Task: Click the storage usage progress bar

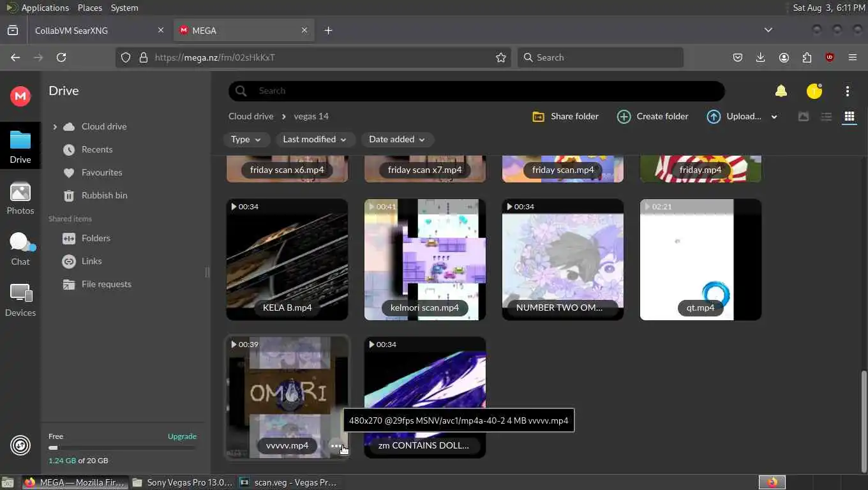Action: tap(123, 448)
